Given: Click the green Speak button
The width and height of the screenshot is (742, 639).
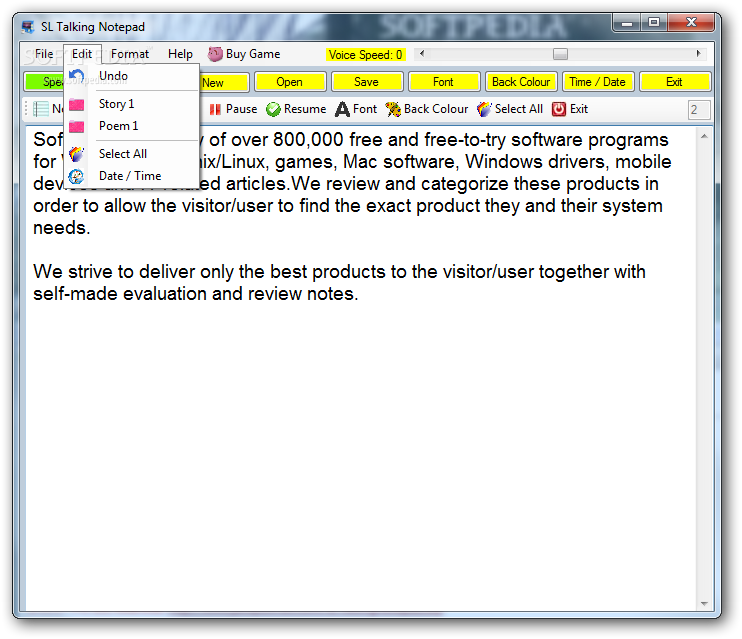Looking at the screenshot, I should [44, 82].
